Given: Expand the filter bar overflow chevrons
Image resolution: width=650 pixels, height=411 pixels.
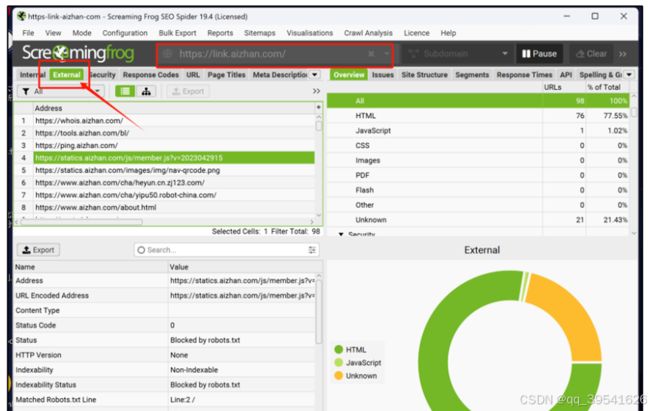Looking at the screenshot, I should 316,91.
